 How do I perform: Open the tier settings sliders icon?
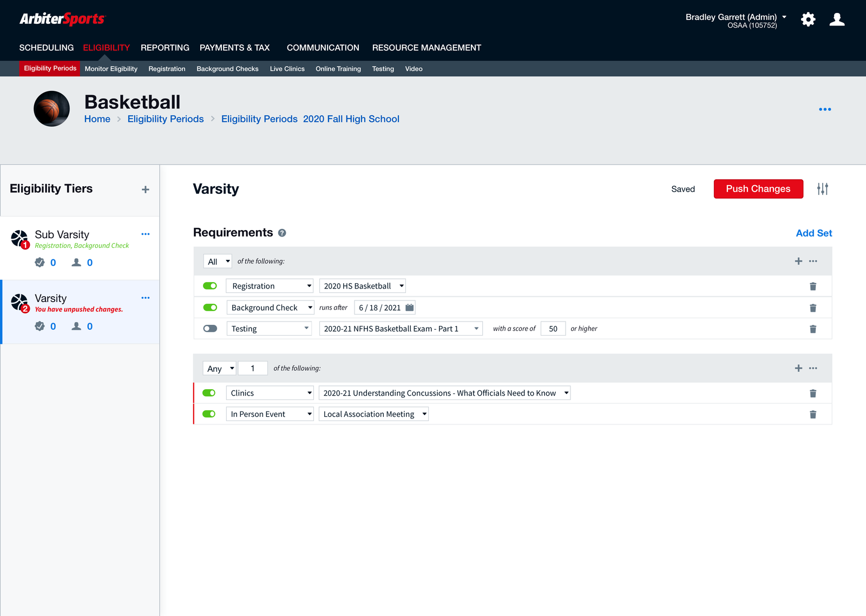(823, 189)
